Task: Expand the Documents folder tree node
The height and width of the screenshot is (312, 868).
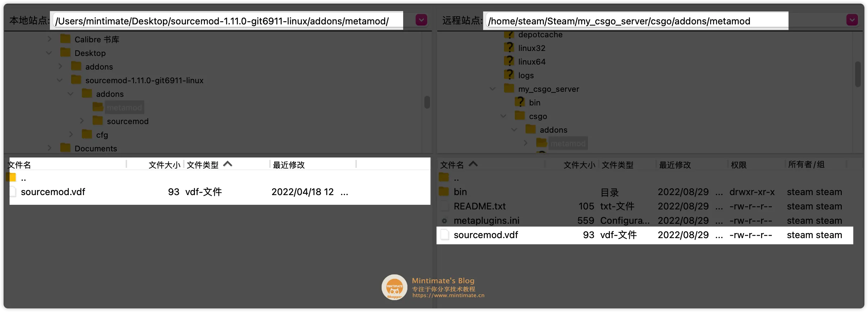Action: point(49,148)
